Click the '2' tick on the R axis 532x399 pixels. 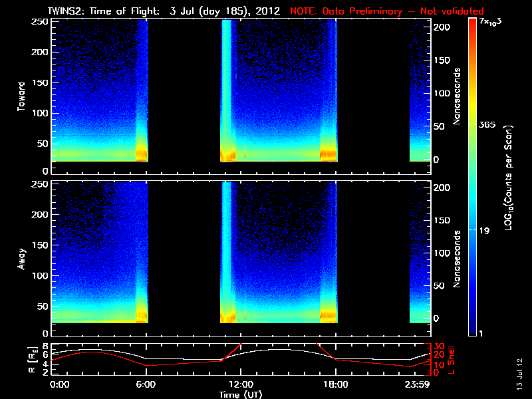point(45,372)
